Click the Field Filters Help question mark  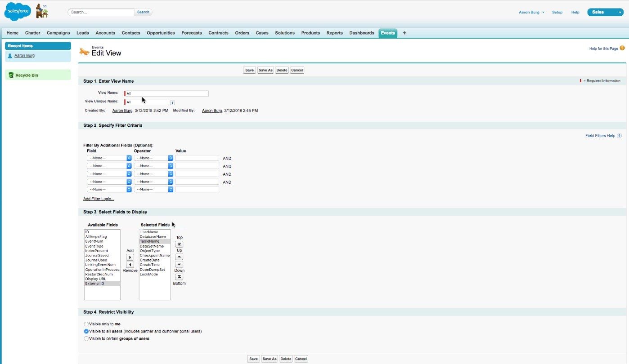click(619, 135)
